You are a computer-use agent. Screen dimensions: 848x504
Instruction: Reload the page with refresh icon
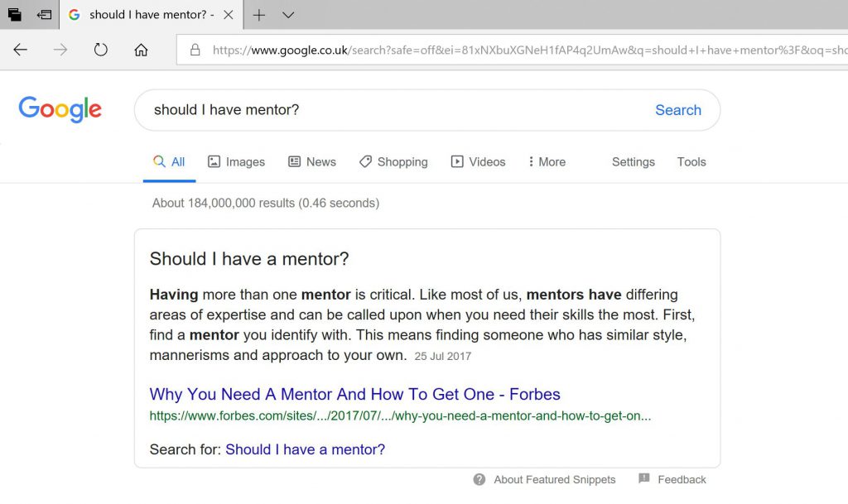click(100, 50)
